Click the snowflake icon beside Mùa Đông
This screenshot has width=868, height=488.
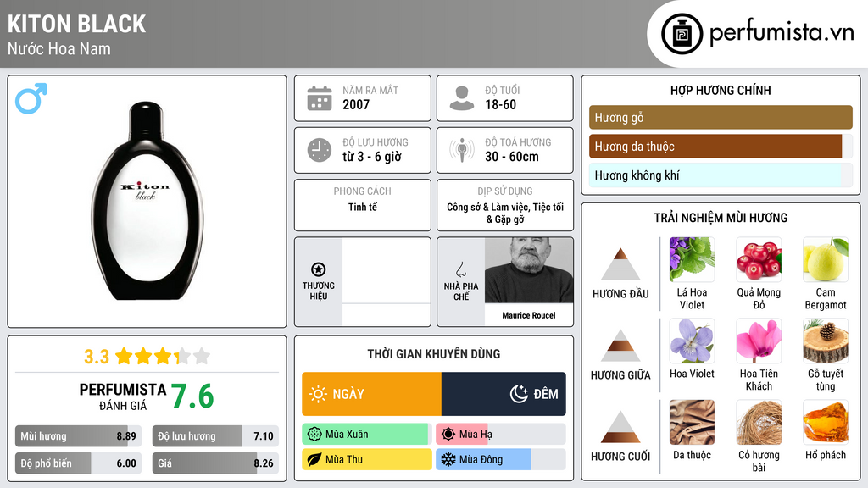coord(448,459)
